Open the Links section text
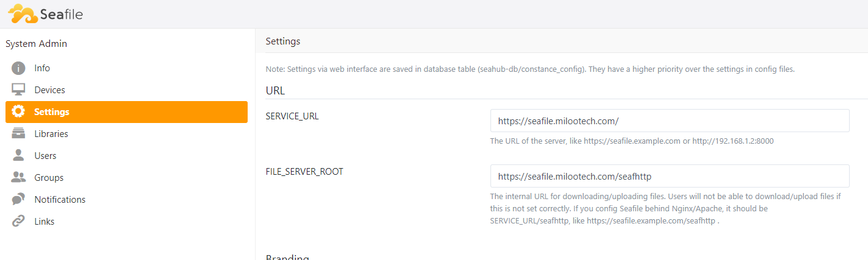This screenshot has width=868, height=260. point(45,222)
